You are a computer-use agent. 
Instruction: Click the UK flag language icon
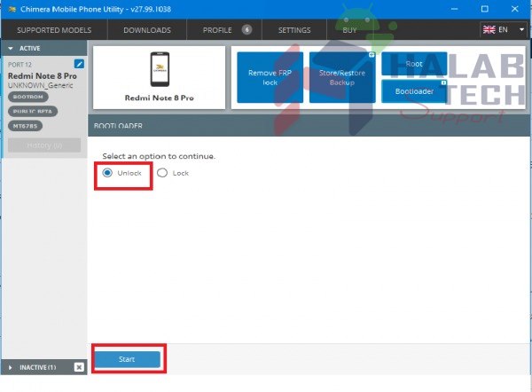pyautogui.click(x=489, y=30)
